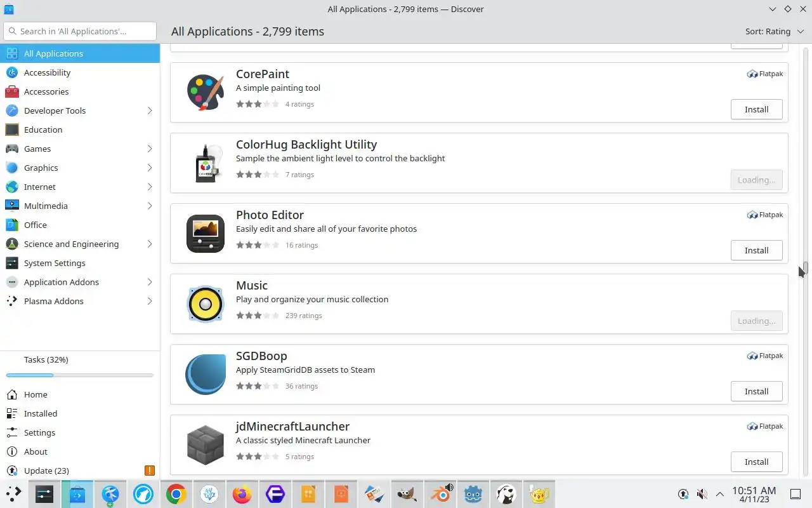The image size is (812, 508).
Task: Expand the Application Addons category
Action: (x=150, y=282)
